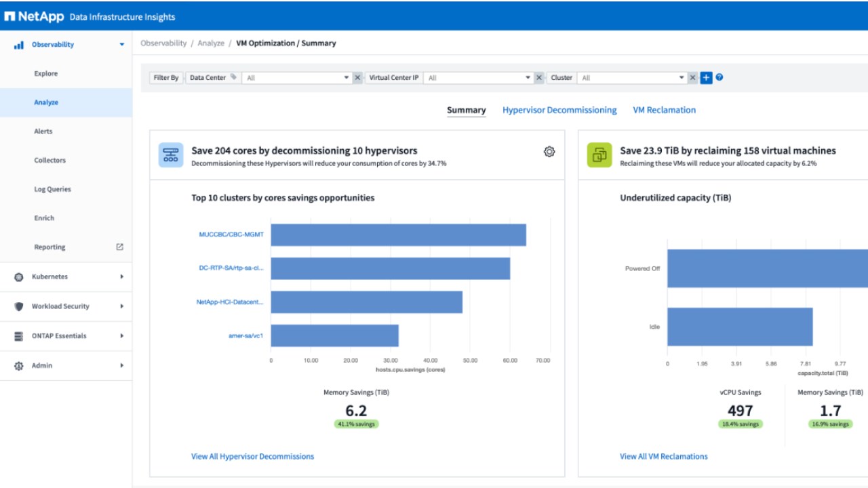The image size is (868, 488).
Task: Click the Powered Off capacity bar
Action: point(768,268)
